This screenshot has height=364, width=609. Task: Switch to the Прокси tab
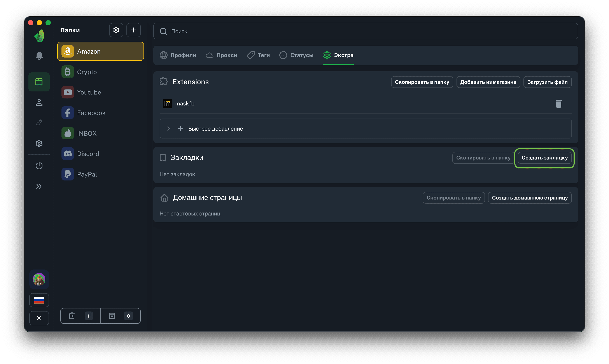(221, 55)
